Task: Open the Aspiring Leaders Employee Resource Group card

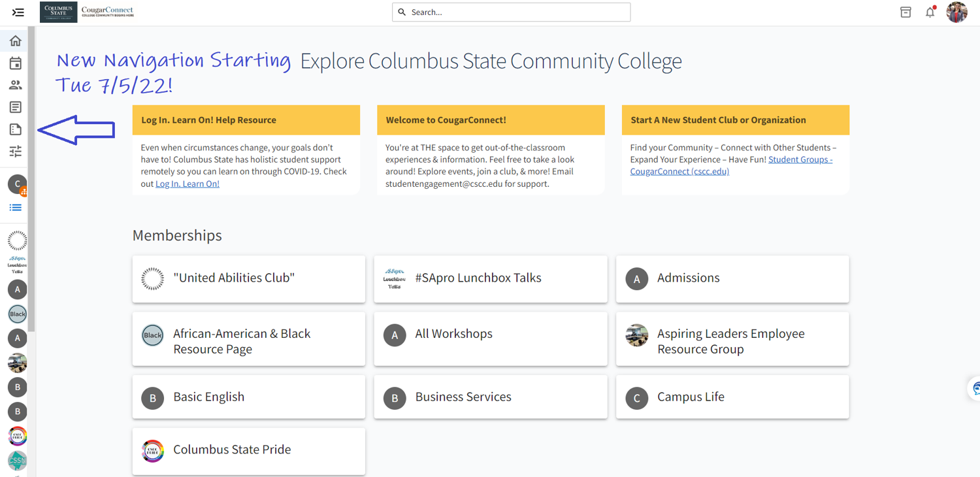Action: [x=732, y=339]
